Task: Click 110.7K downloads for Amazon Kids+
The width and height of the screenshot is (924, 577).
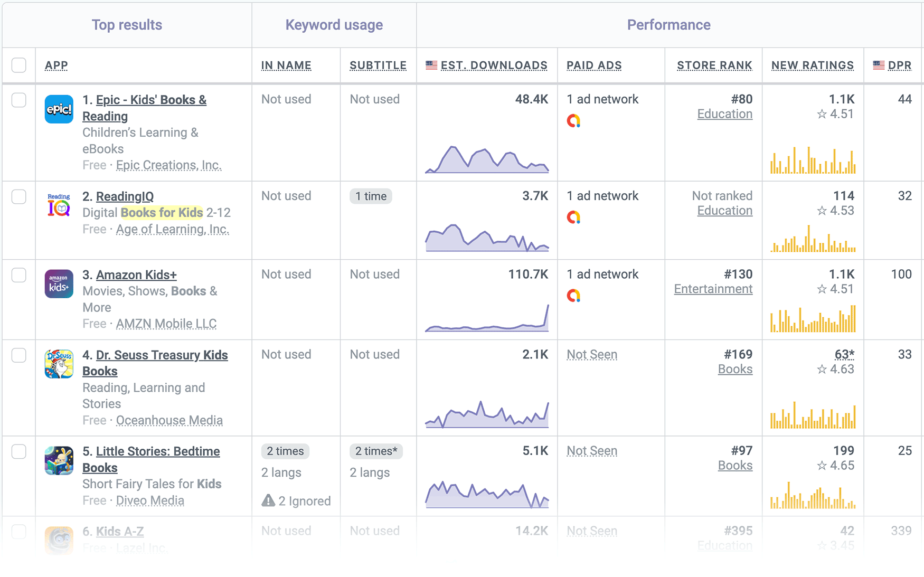Action: point(528,275)
